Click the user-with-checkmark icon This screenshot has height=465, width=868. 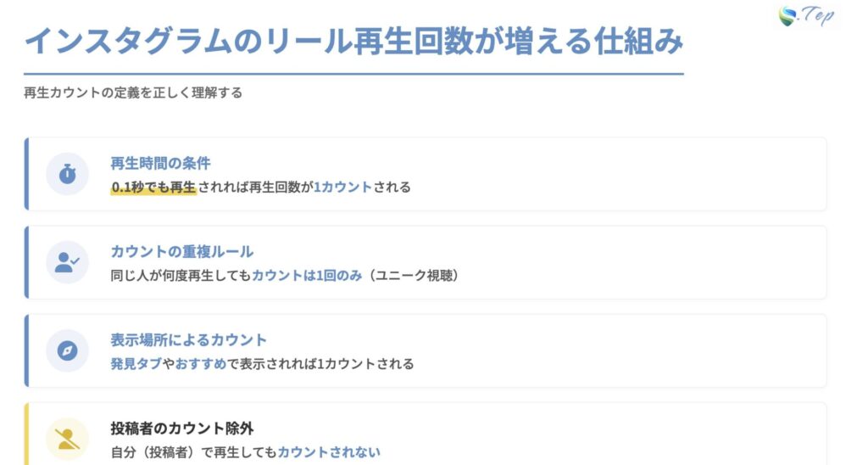coord(67,262)
